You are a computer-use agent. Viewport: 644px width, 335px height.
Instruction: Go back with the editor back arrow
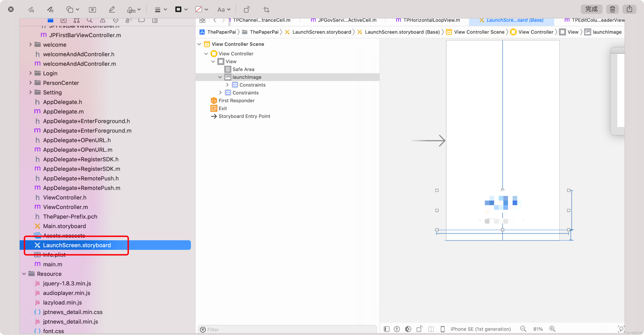click(215, 20)
